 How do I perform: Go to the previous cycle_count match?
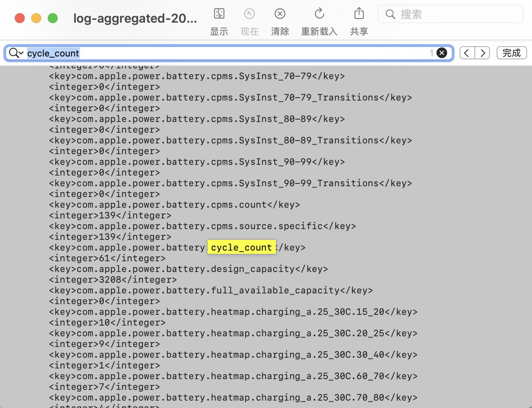coord(467,53)
